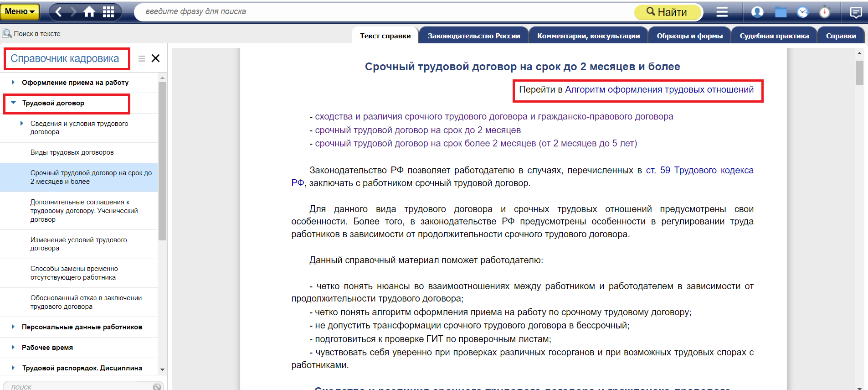
Task: Go forward with the right arrow
Action: pyautogui.click(x=73, y=12)
